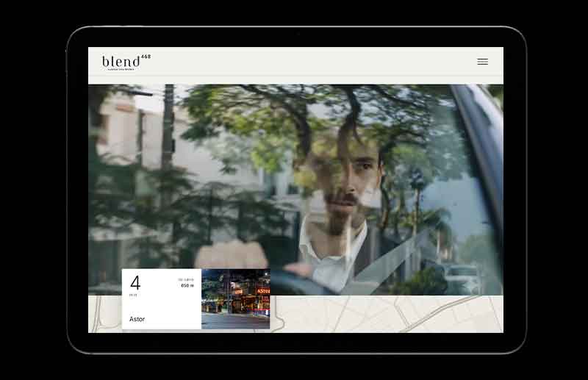This screenshot has width=588, height=380.
Task: Click the street map next to the Astor card
Action: tap(387, 314)
